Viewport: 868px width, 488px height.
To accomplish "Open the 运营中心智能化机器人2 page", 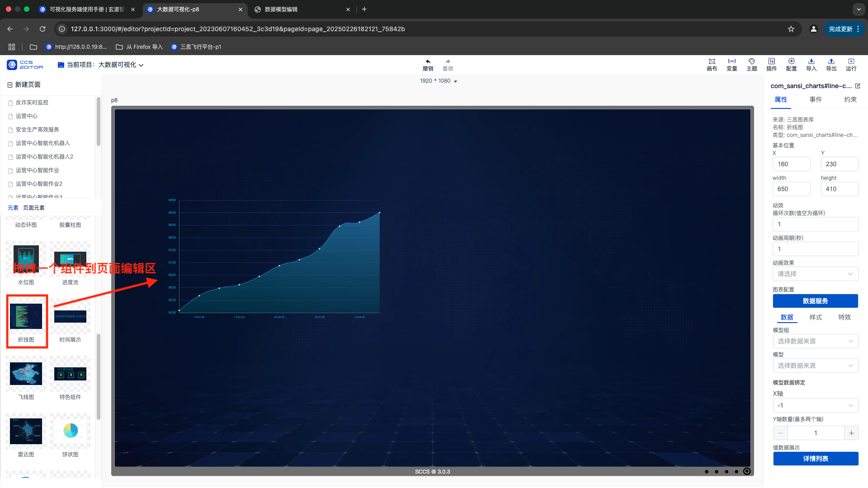I will 44,157.
